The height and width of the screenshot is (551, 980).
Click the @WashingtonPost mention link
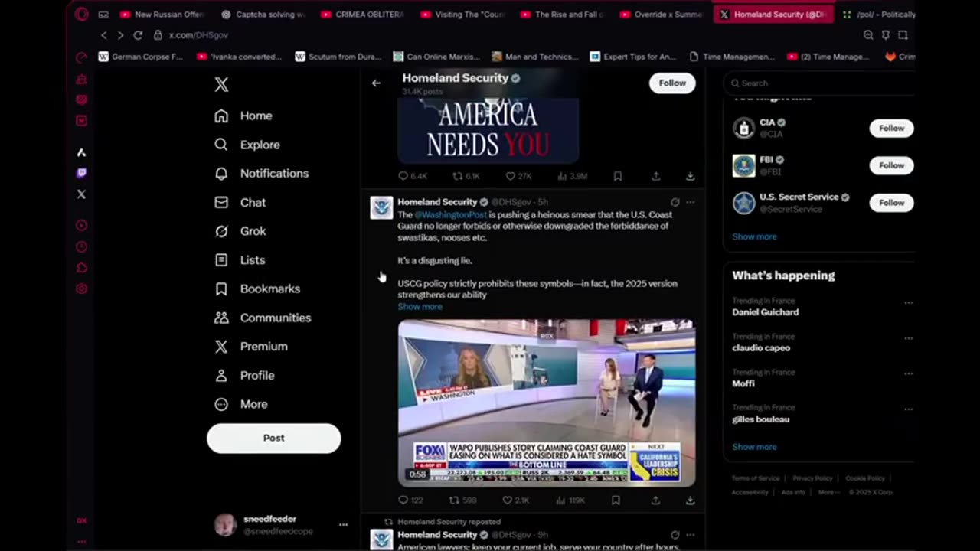450,215
